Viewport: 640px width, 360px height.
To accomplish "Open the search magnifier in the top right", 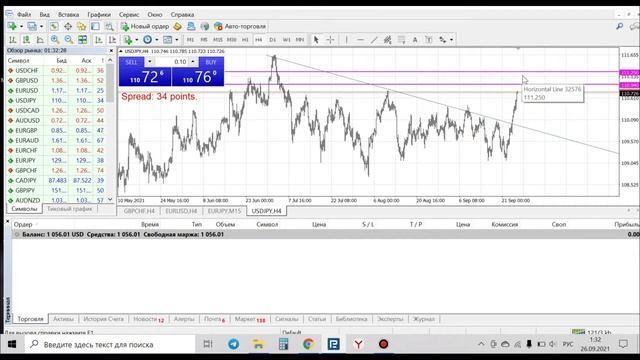I will coord(619,26).
